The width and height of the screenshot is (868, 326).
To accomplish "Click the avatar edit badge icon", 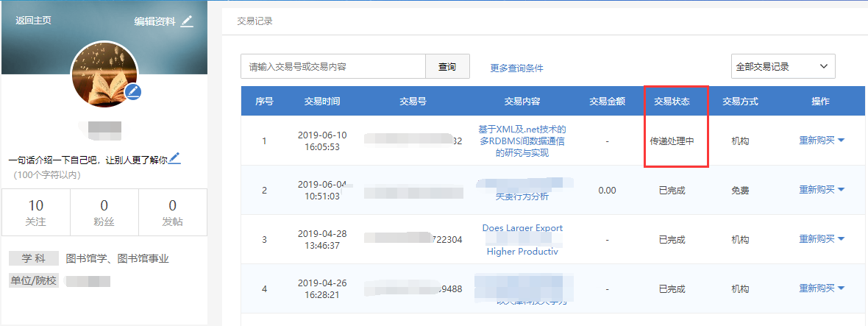I will (133, 91).
